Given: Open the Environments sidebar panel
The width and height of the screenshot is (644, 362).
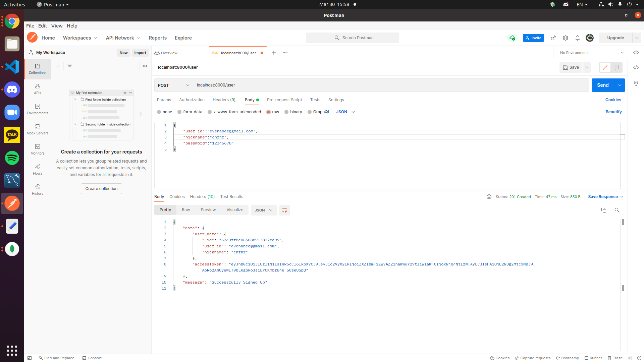Looking at the screenshot, I should click(x=38, y=109).
